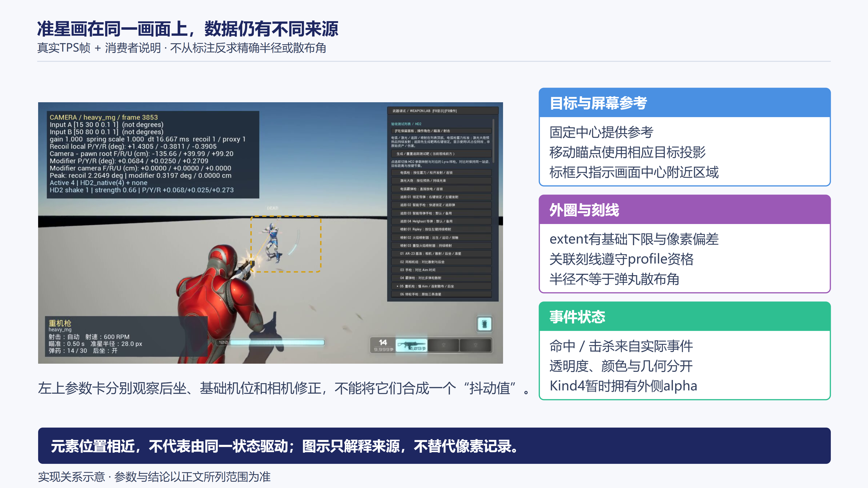Click the line Kind4暂时拥有外侧alpha

point(623,386)
